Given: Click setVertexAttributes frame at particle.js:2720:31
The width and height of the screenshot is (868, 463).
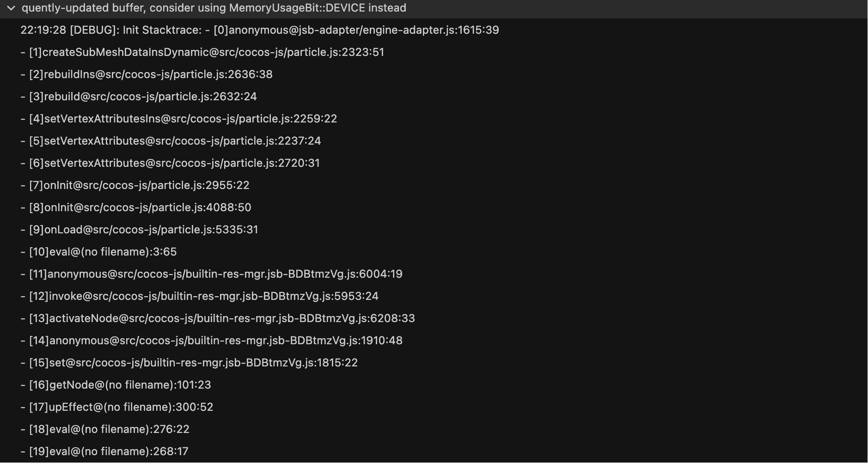Looking at the screenshot, I should pyautogui.click(x=170, y=164).
